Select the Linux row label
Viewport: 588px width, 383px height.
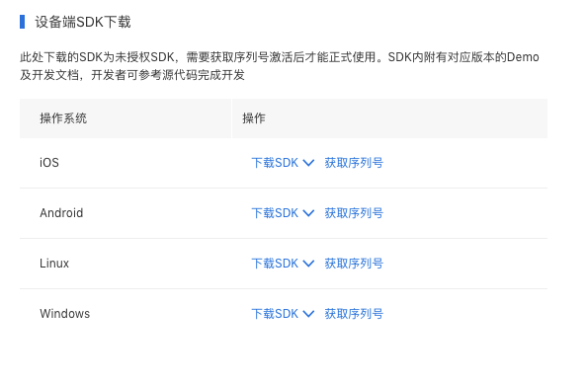(x=54, y=264)
